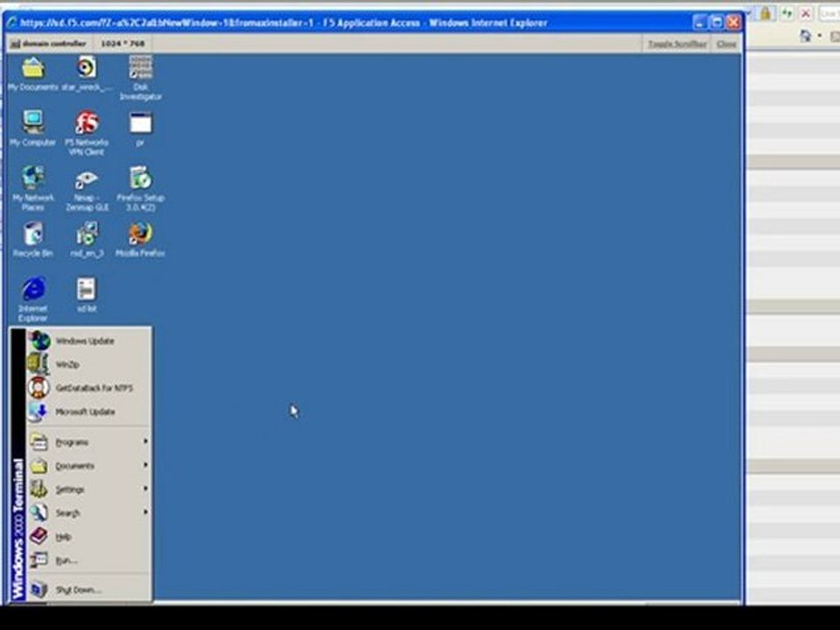The width and height of the screenshot is (840, 630).
Task: Select Shut Down... in Start menu
Action: 88,589
